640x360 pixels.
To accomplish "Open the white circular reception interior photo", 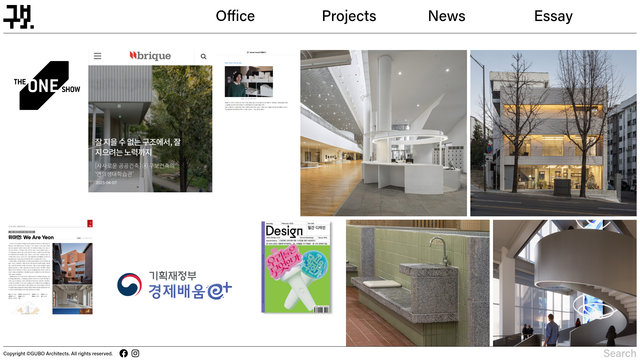I will coord(383,133).
